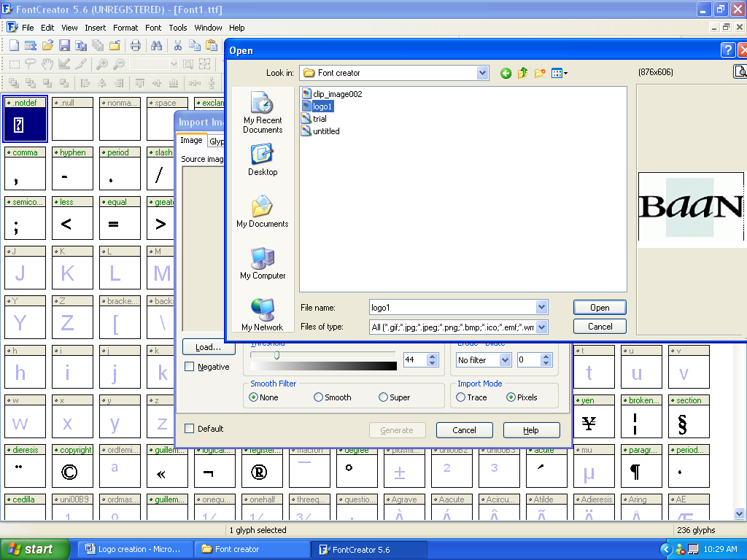Click the File name input field
Image resolution: width=747 pixels, height=560 pixels.
(452, 307)
